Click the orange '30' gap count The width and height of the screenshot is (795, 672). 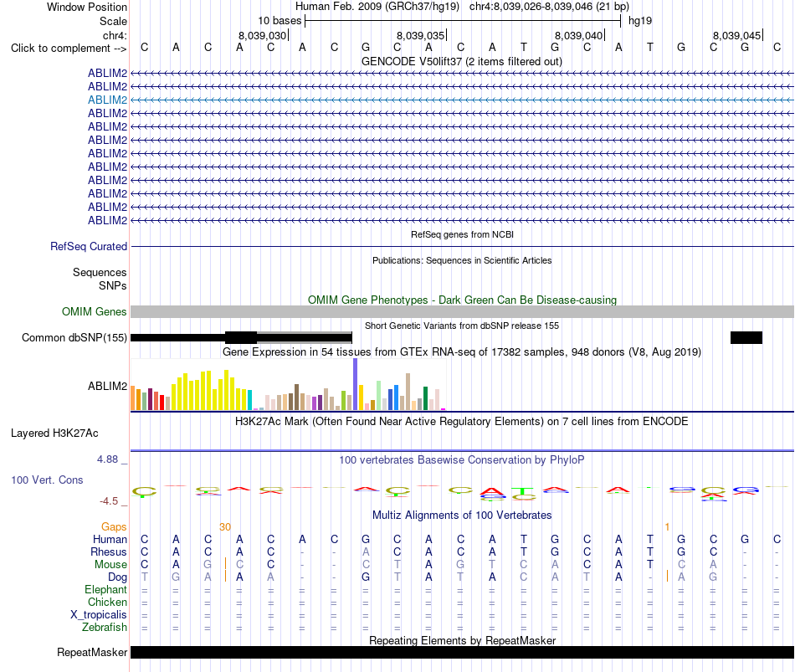point(225,527)
